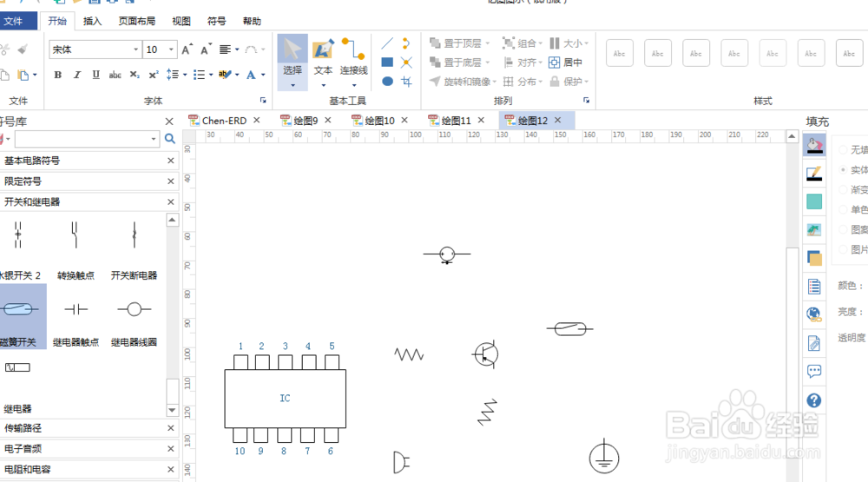
Task: Pick the rectangle drawing tool
Action: [x=387, y=62]
